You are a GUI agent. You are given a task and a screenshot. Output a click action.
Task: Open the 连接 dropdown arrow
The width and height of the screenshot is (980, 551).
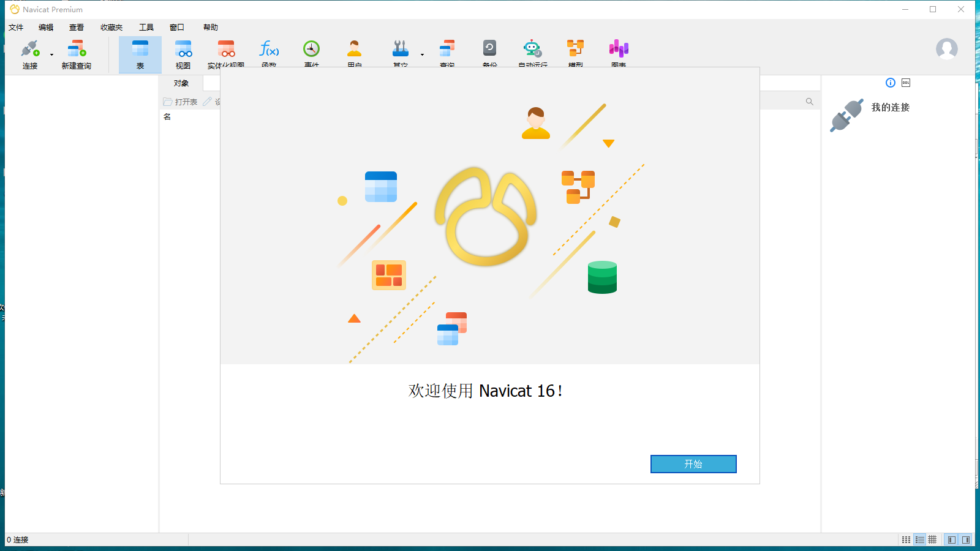(51, 55)
